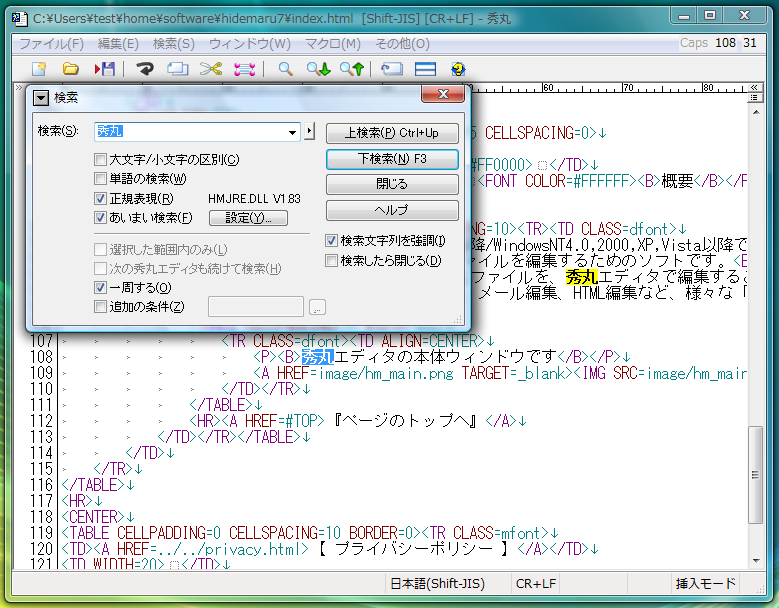The height and width of the screenshot is (608, 779).
Task: Click the Paste toolbar icon
Action: point(244,69)
